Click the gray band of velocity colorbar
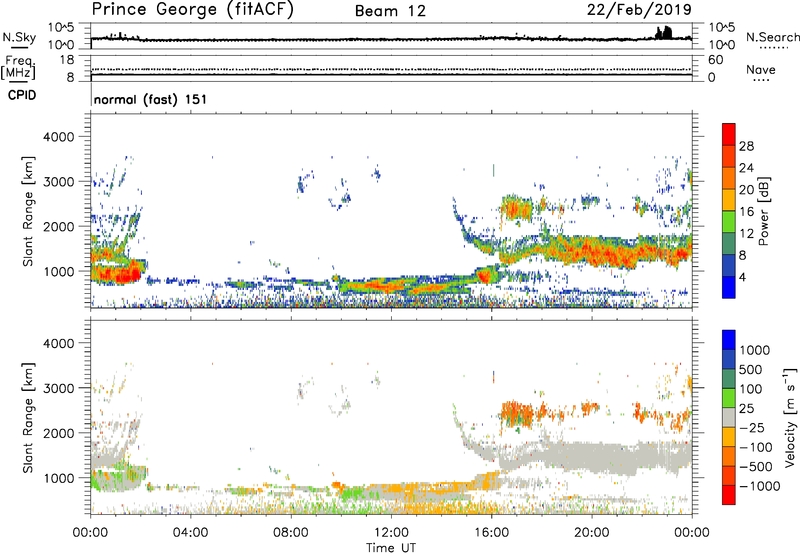 click(x=729, y=418)
